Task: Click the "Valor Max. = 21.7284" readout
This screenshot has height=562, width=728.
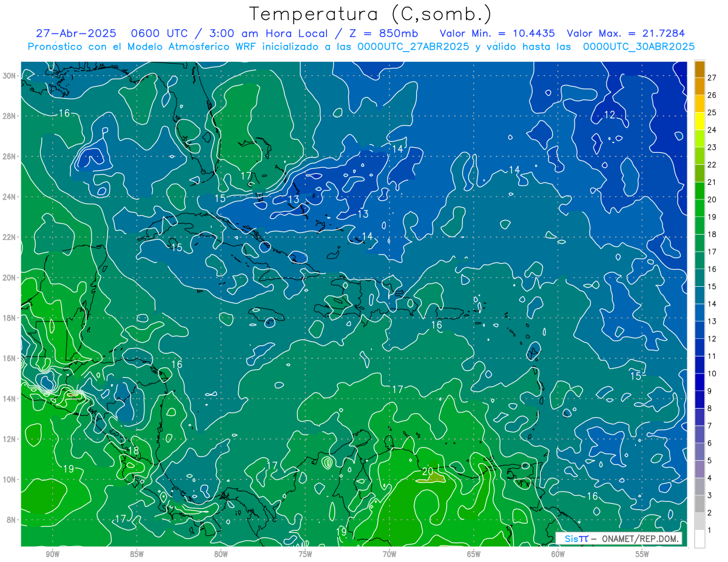Action: 626,33
